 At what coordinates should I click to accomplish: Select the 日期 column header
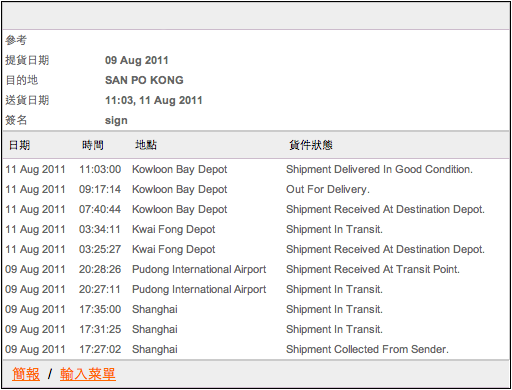[x=19, y=145]
